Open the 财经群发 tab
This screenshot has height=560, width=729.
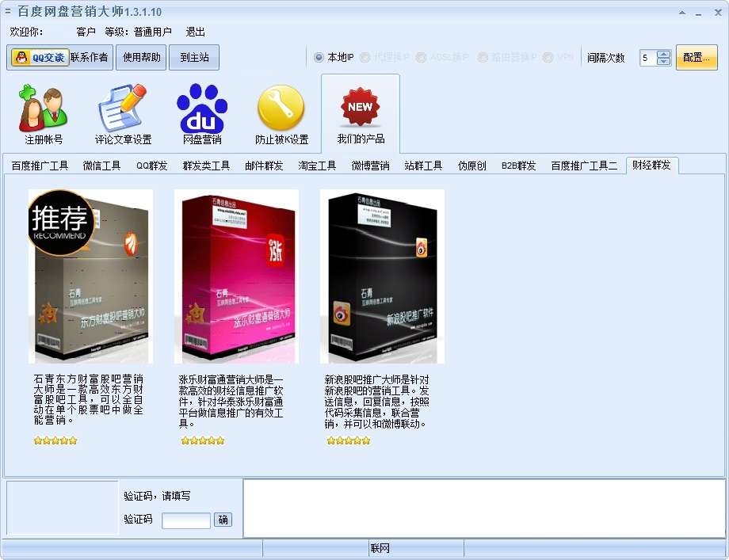652,165
